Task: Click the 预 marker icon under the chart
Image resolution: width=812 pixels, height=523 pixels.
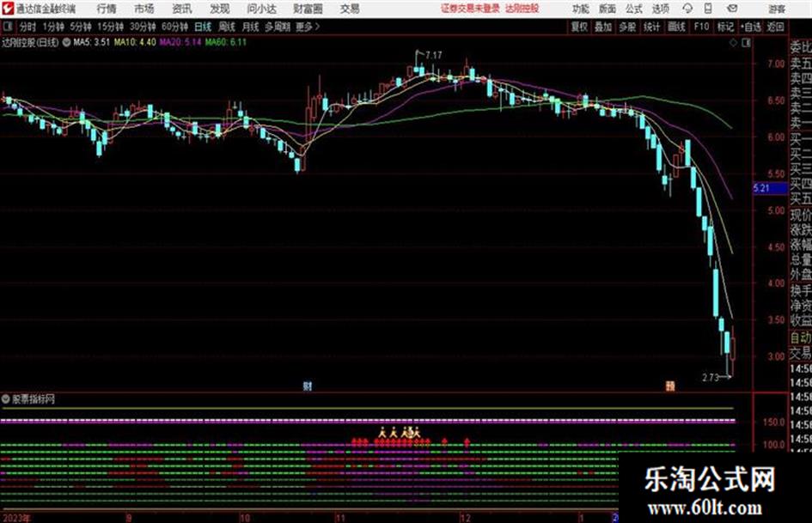Action: click(x=670, y=386)
